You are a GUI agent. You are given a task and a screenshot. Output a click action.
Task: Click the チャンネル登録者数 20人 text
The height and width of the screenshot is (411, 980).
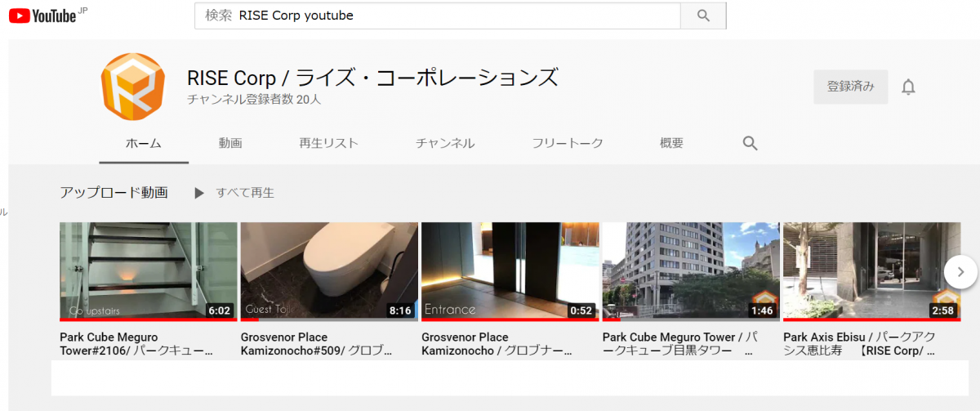254,100
